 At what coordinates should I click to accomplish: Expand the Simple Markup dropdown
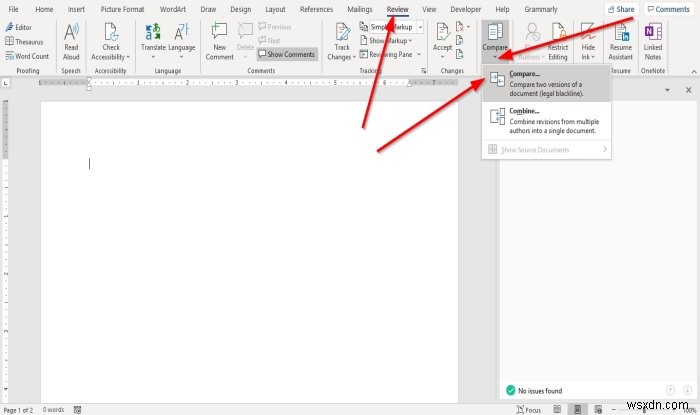pyautogui.click(x=420, y=27)
